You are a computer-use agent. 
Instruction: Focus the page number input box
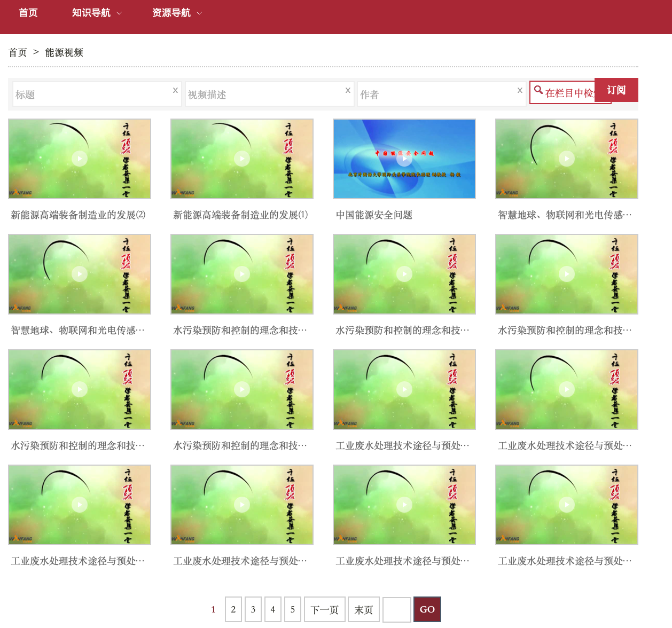pos(397,609)
